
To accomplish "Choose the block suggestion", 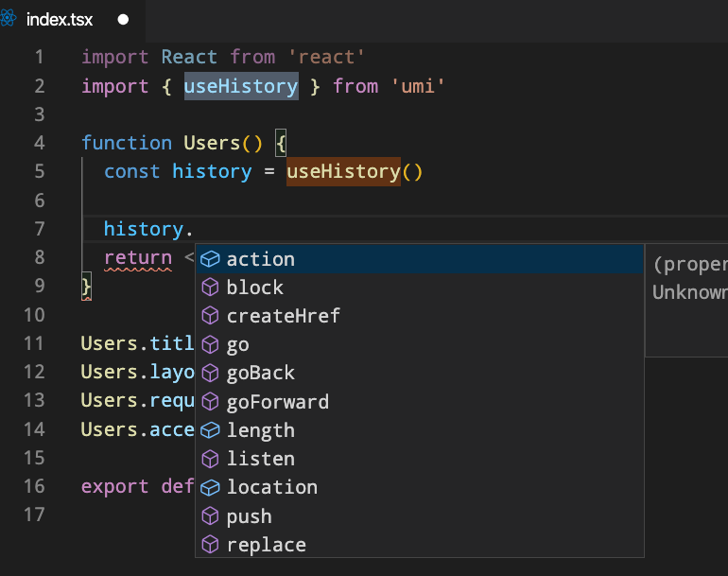I will [420, 288].
